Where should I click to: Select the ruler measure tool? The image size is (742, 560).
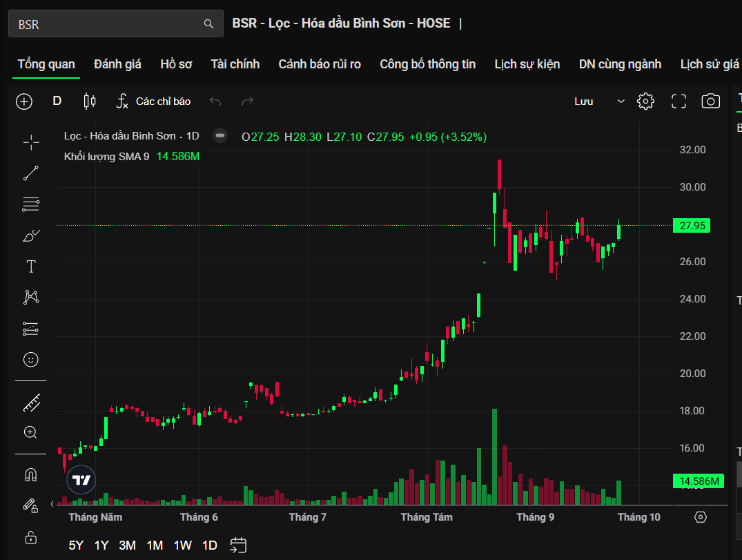(x=31, y=403)
